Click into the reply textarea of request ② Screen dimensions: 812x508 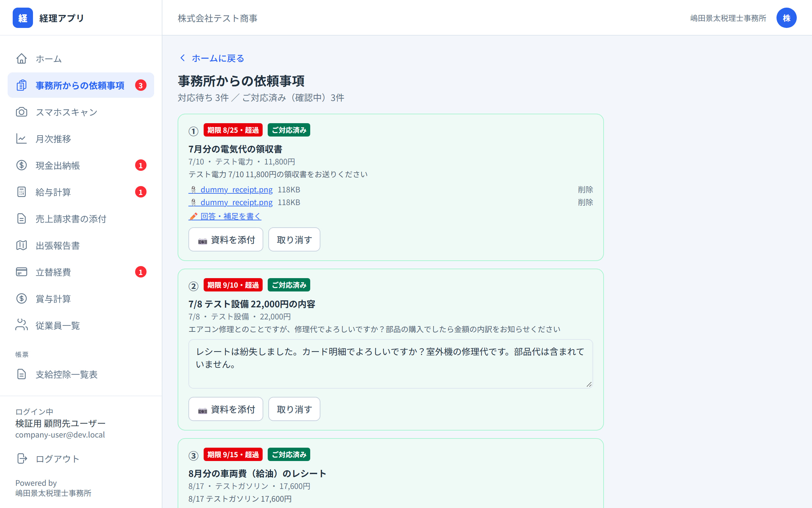click(390, 364)
